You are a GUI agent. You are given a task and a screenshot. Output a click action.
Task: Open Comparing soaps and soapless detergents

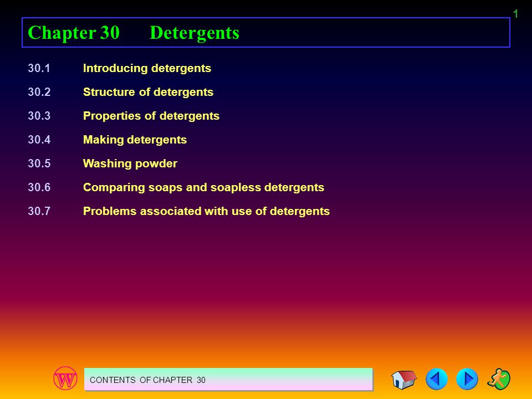click(x=203, y=187)
